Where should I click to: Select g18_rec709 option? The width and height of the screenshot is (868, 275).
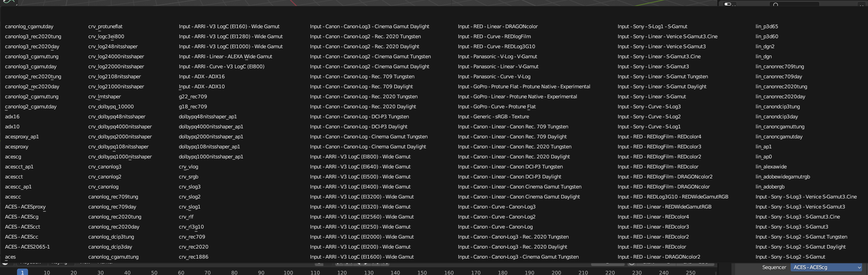(x=193, y=107)
